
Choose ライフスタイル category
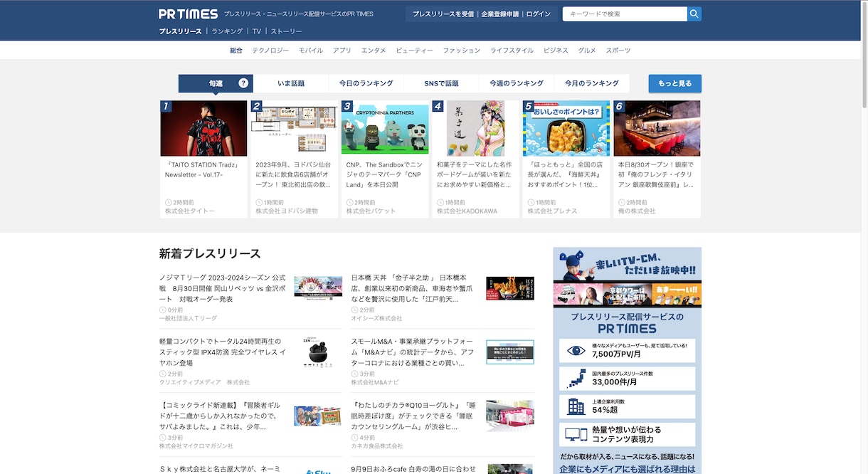click(512, 51)
